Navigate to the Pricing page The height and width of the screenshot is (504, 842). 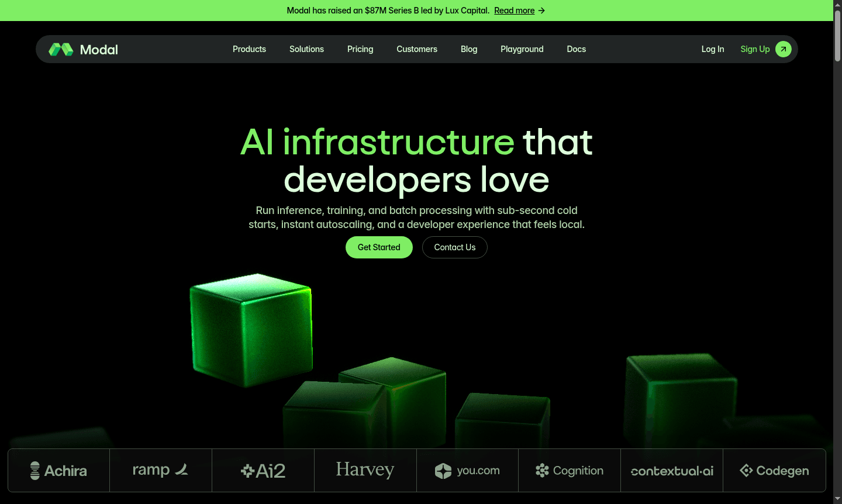[x=360, y=49]
